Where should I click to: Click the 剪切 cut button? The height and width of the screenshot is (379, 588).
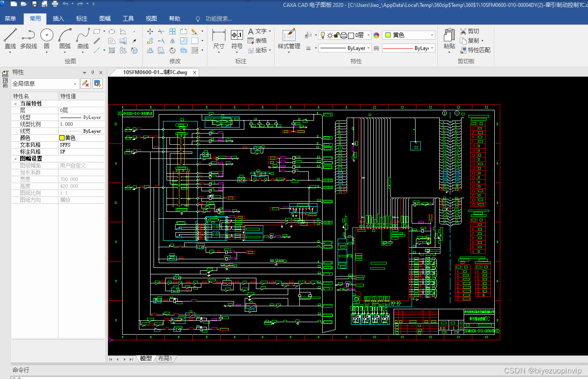469,31
